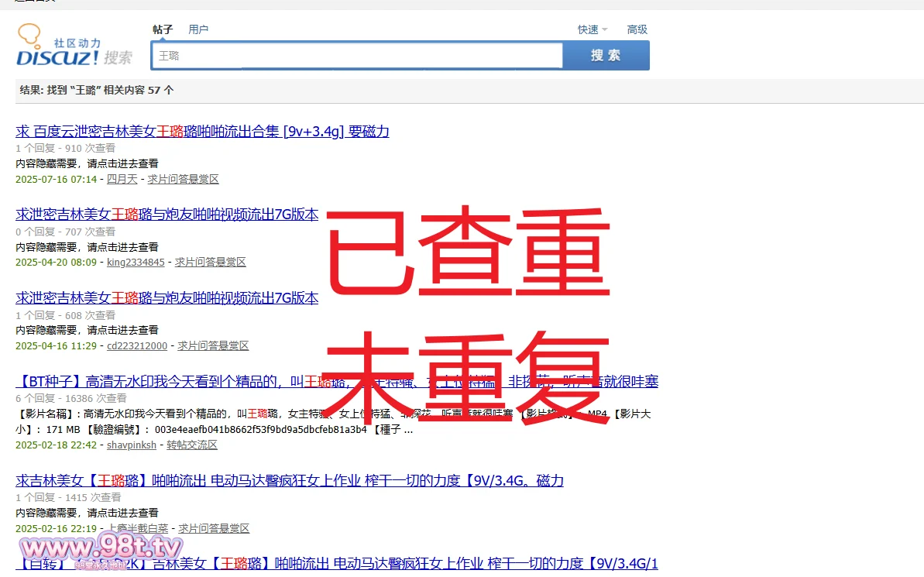Viewport: 924px width, 577px height.
Task: Open 求片问答悬赏区 forum beside 上瘾半截白菜
Action: pos(215,528)
